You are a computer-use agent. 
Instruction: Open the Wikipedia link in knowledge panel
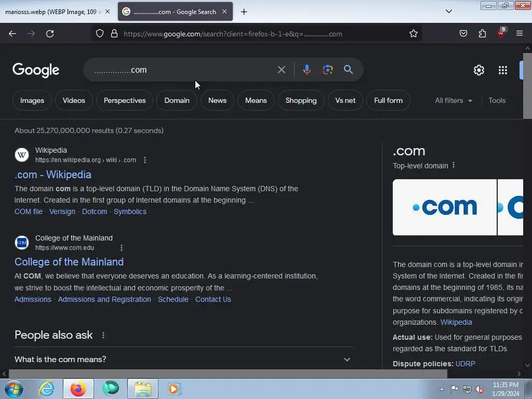point(456,322)
